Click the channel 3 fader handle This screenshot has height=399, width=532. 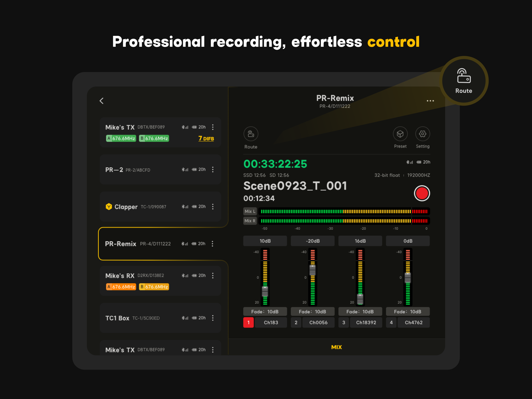point(360,299)
